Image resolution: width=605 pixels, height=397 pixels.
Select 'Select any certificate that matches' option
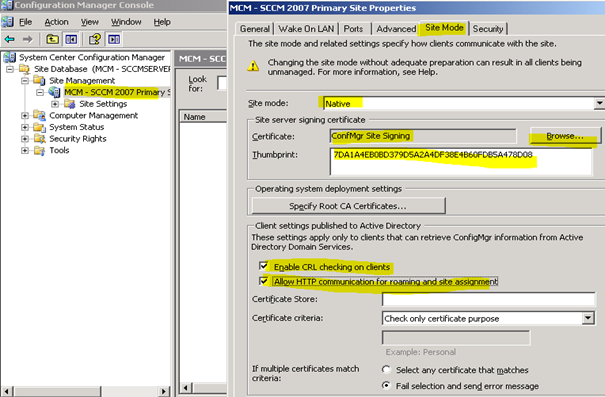[x=386, y=370]
